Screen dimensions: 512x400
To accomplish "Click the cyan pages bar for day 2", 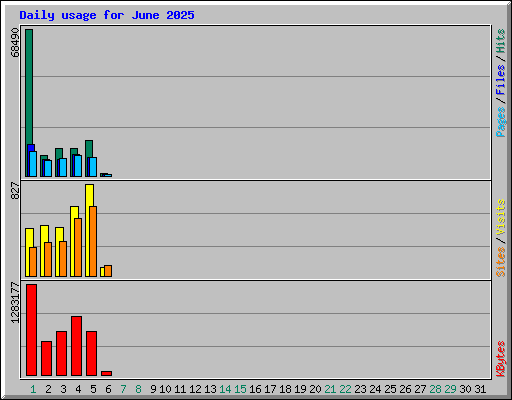I will [x=48, y=169].
